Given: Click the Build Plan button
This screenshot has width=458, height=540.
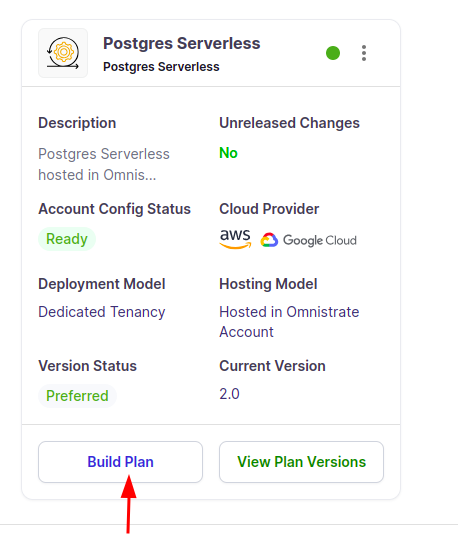Looking at the screenshot, I should (120, 462).
